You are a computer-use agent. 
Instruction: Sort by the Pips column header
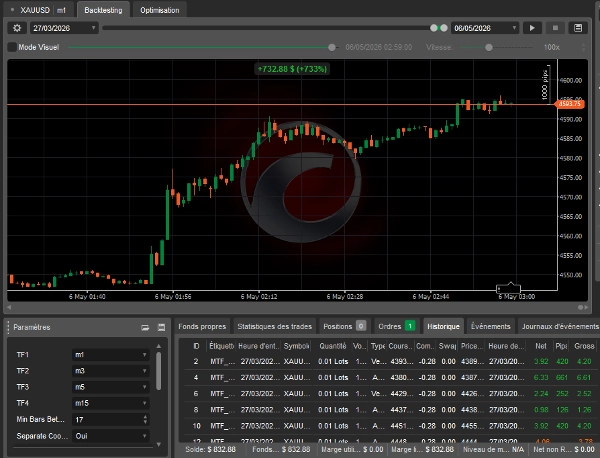(561, 346)
